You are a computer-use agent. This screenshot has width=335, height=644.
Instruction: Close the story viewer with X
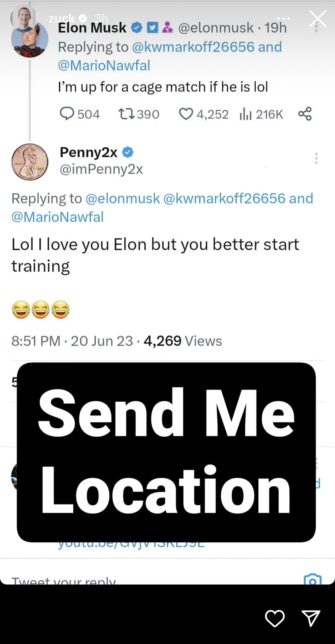(317, 19)
